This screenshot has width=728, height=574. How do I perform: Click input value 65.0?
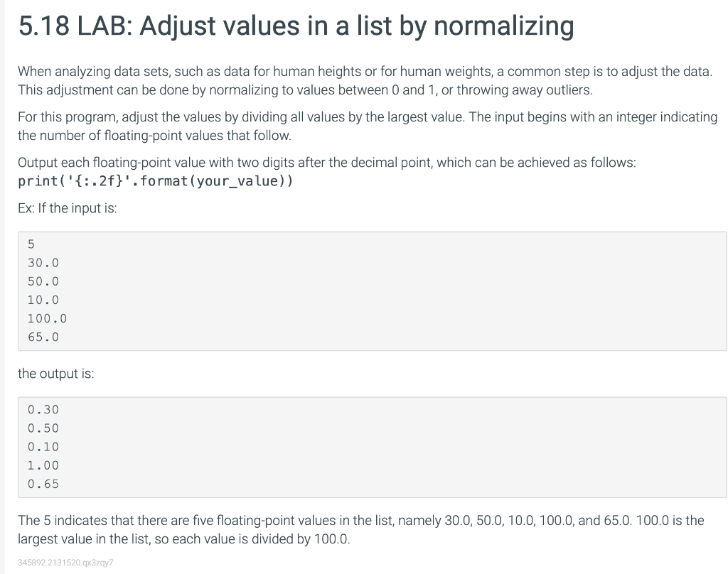pyautogui.click(x=43, y=337)
